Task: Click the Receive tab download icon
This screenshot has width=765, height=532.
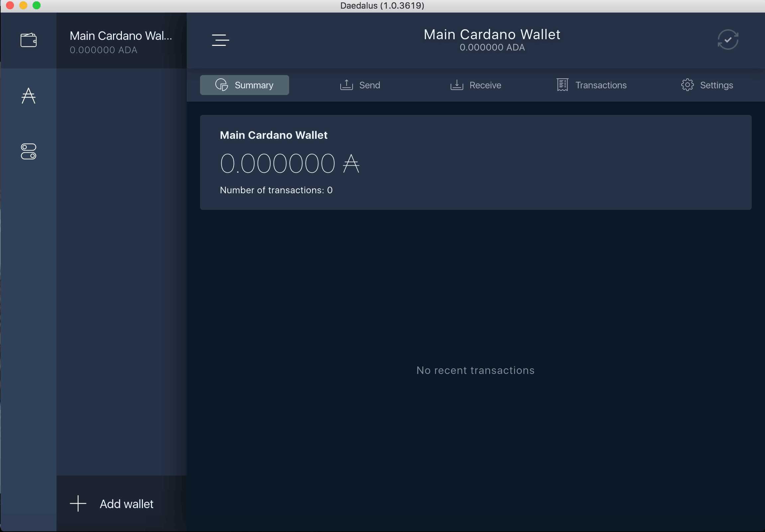Action: (x=456, y=85)
